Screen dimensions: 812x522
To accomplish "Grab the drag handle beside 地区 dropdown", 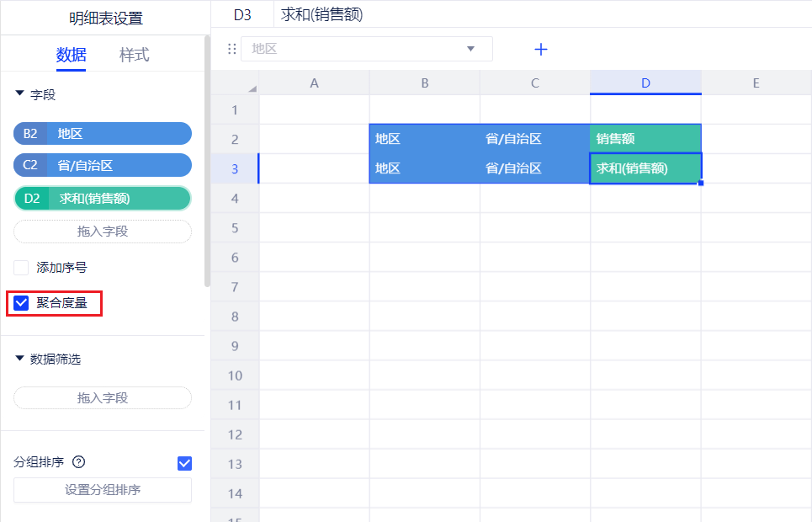I will tap(232, 50).
